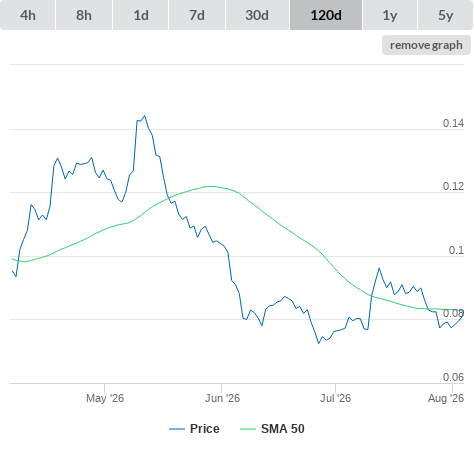Click the SMA 50 line's highest point
Screen dimensions: 474x455
[x=211, y=186]
